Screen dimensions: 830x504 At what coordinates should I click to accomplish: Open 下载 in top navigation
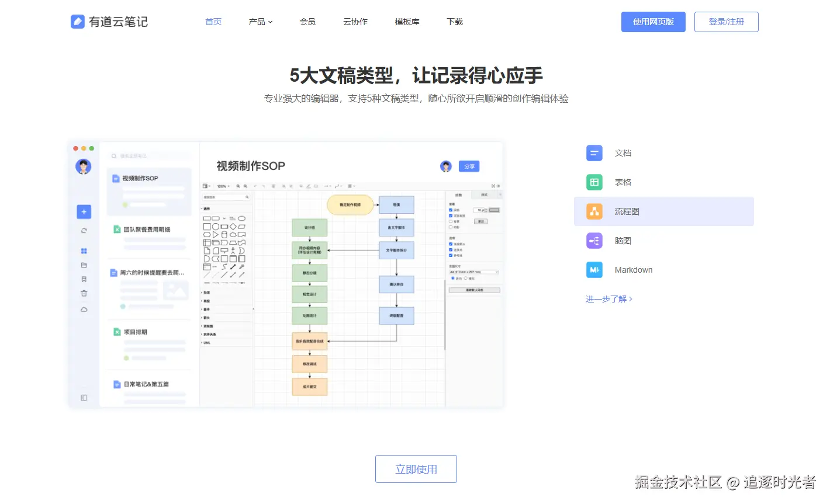455,22
